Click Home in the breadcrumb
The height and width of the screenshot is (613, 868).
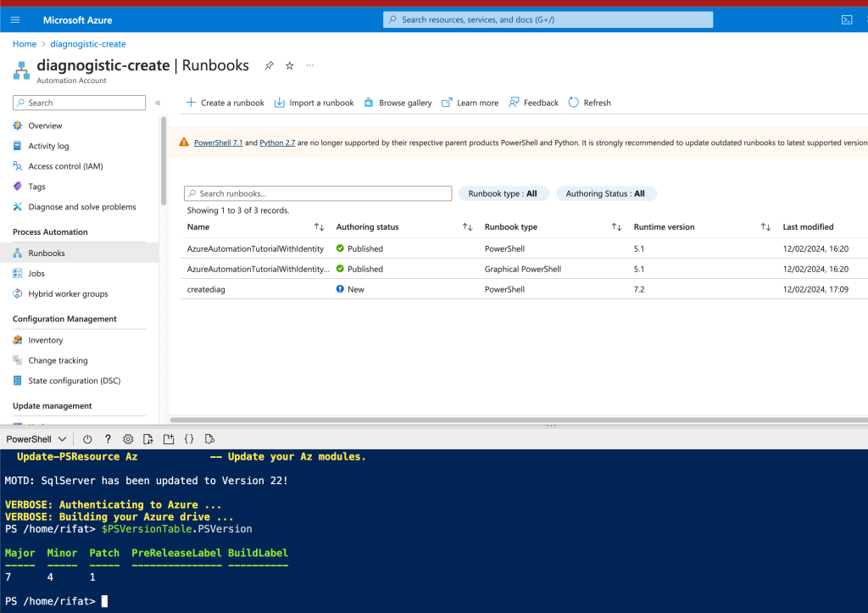tap(25, 44)
